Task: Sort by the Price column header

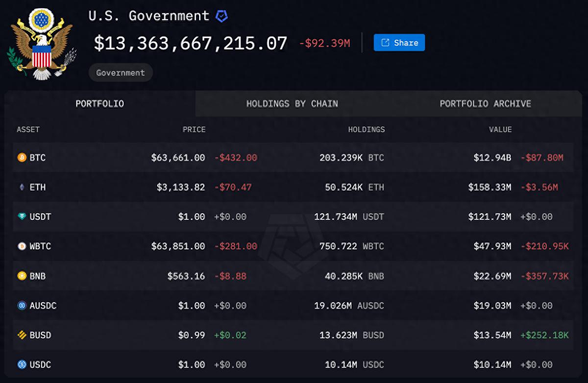Action: 194,130
